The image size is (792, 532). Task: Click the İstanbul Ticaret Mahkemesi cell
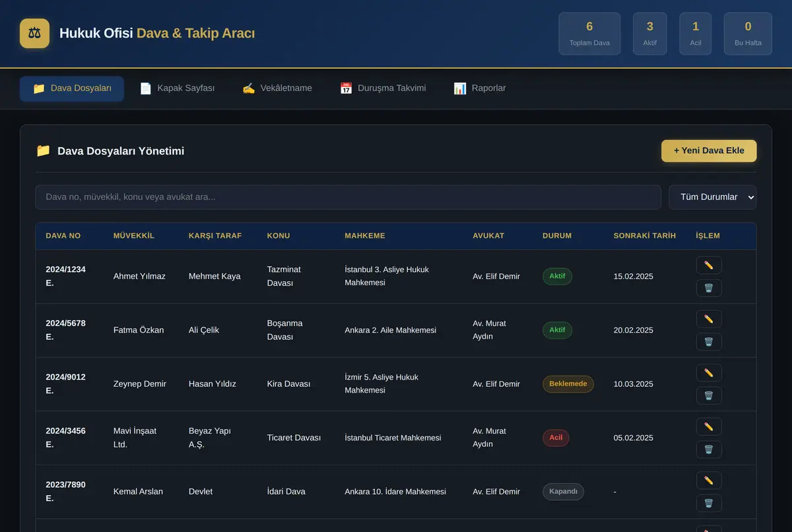393,438
